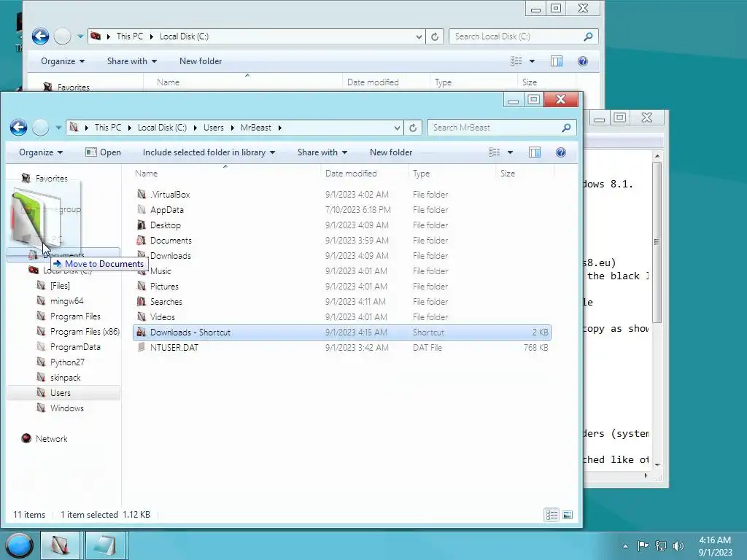Open Help in the Local Disk (C:) window
This screenshot has height=560, width=747.
583,61
